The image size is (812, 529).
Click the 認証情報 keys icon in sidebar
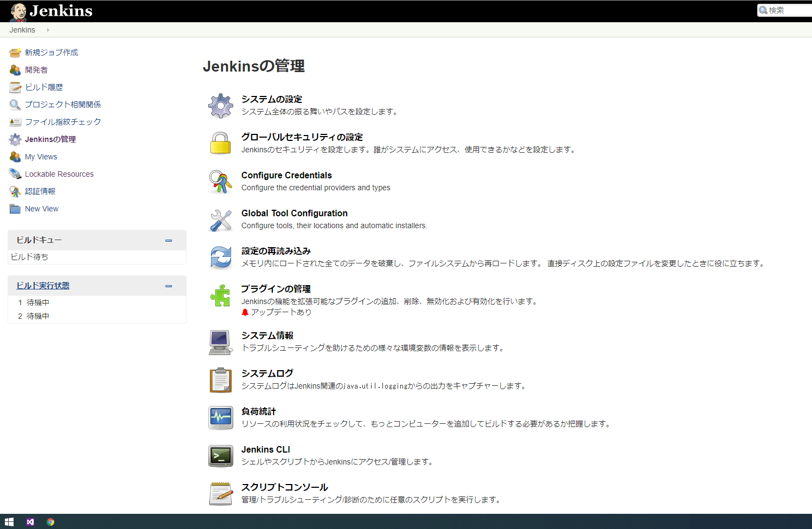(15, 191)
